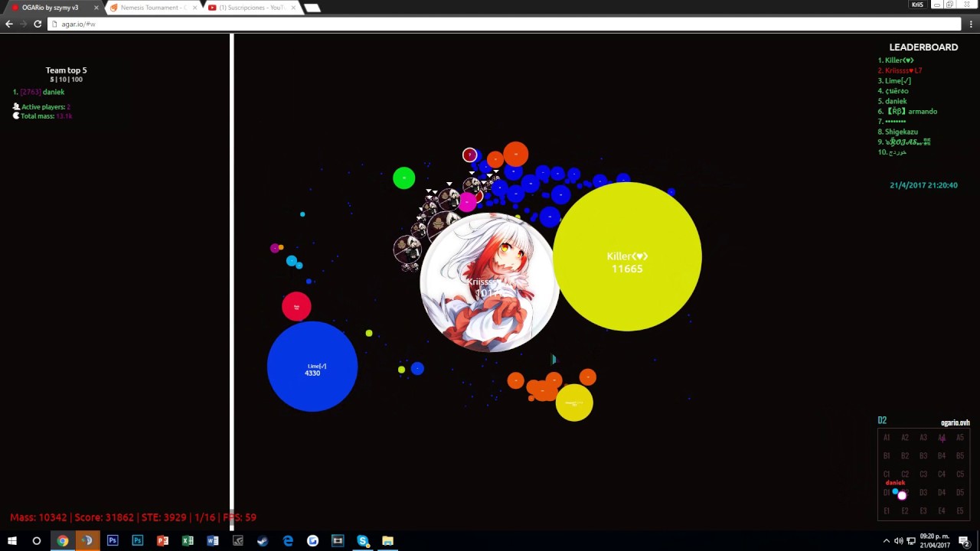The height and width of the screenshot is (551, 980).
Task: Open File Explorer from the taskbar
Action: 388,541
